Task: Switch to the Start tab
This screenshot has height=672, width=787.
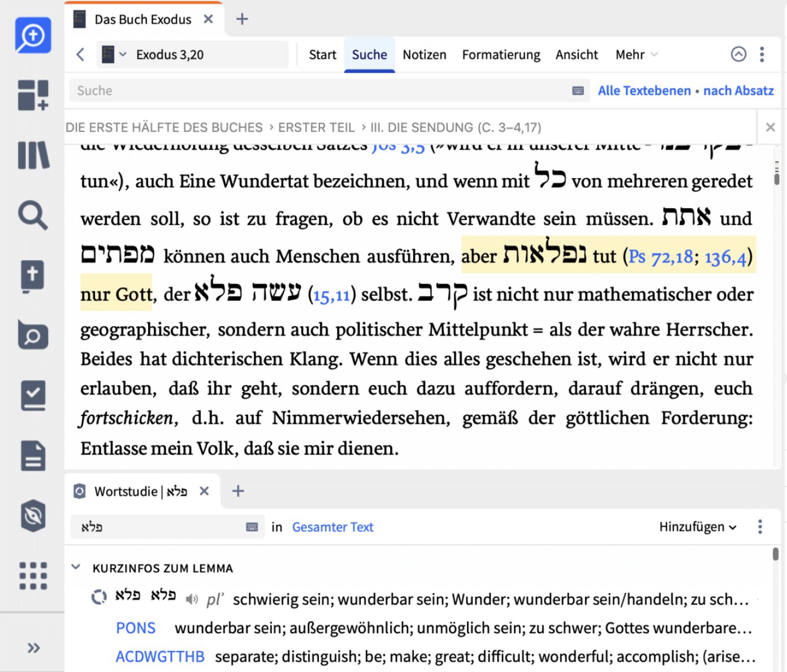Action: pyautogui.click(x=322, y=55)
